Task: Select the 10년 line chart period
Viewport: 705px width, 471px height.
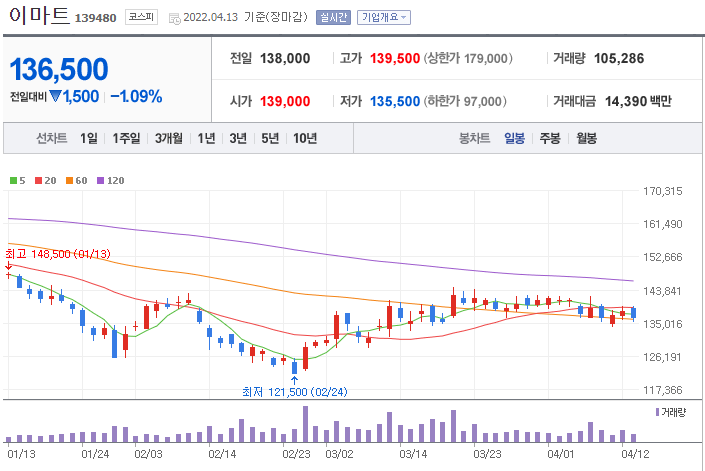Action: pos(305,138)
